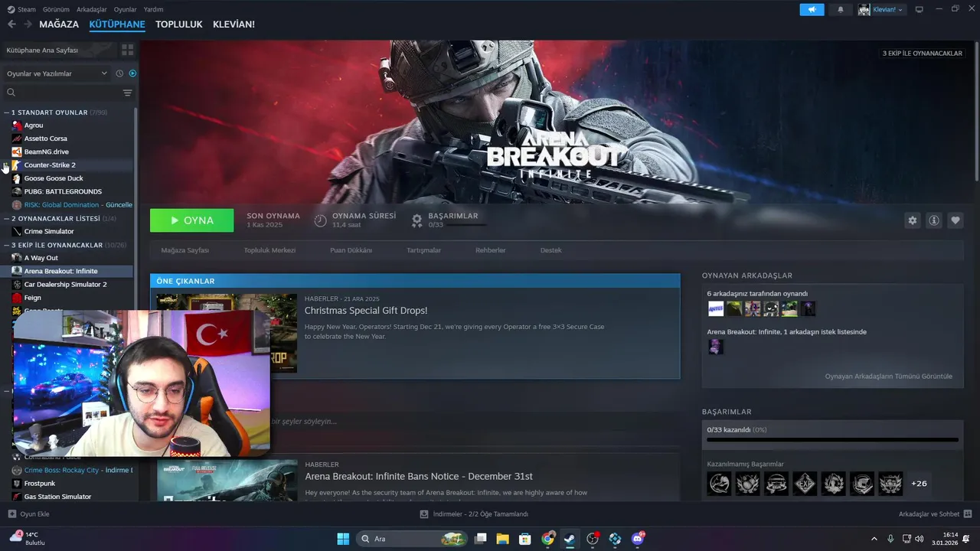Open Klevian! account dropdown

point(881,9)
